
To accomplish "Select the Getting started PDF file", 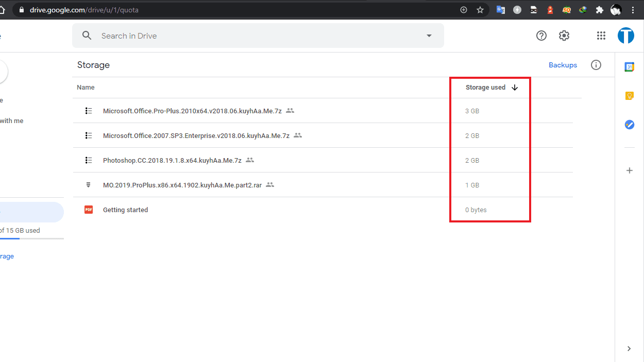I will pyautogui.click(x=125, y=210).
